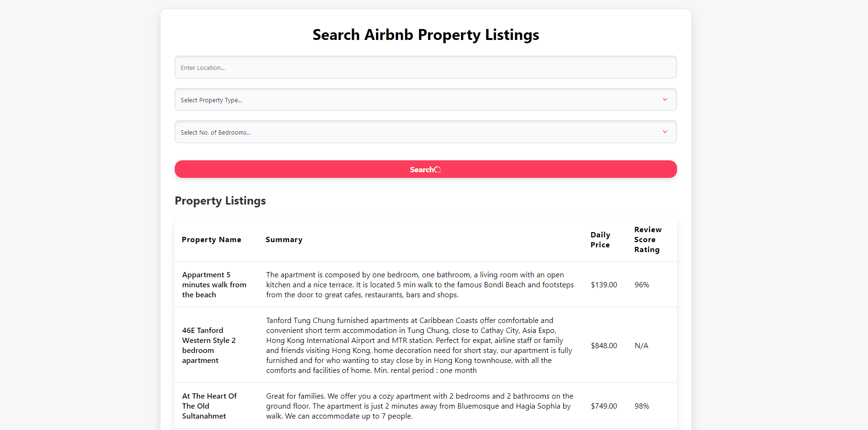
Task: Expand the Select Property Type dropdown
Action: point(425,99)
